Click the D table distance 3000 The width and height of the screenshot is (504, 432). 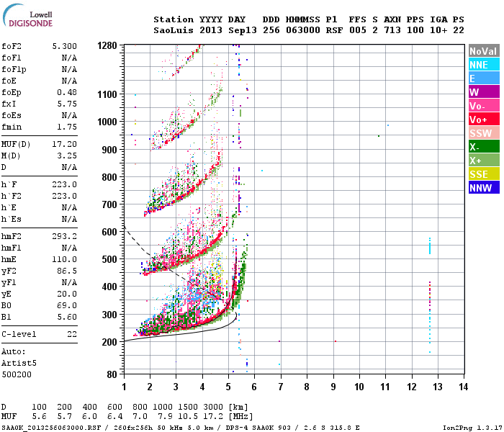click(x=213, y=407)
